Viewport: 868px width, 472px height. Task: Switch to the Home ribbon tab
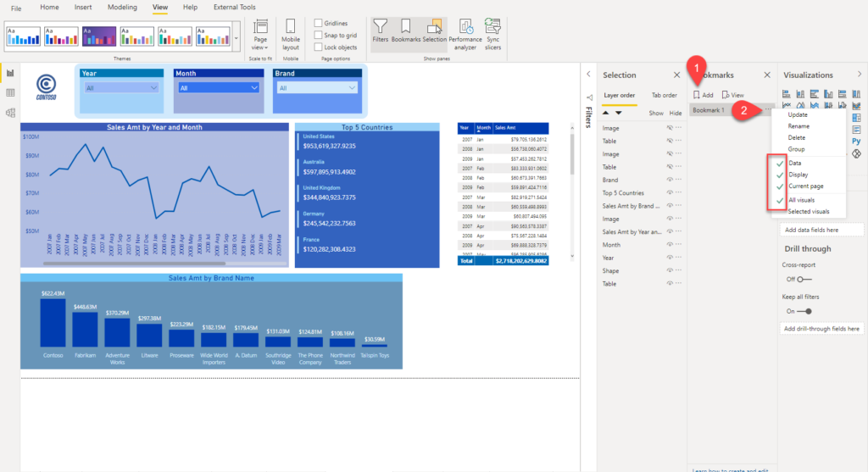pyautogui.click(x=49, y=7)
